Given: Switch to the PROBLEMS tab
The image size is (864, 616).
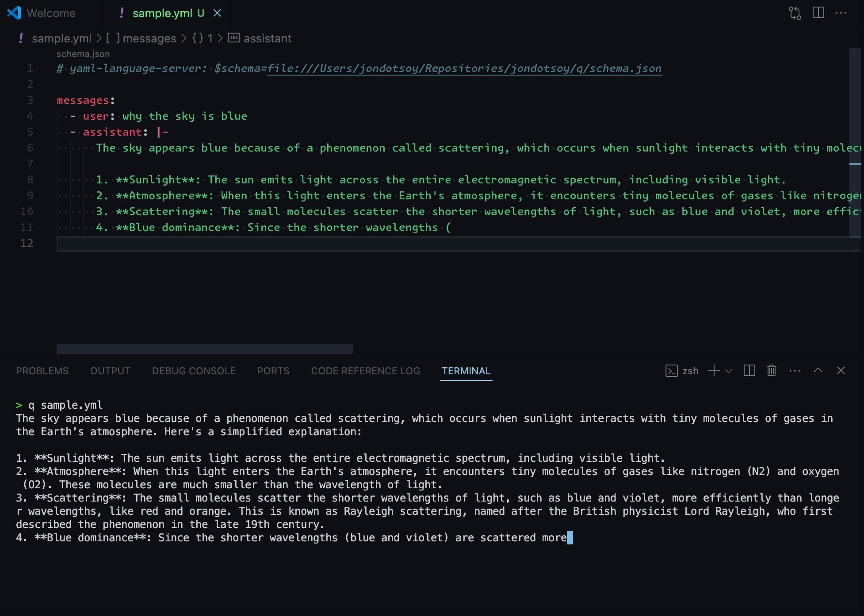Looking at the screenshot, I should click(42, 371).
